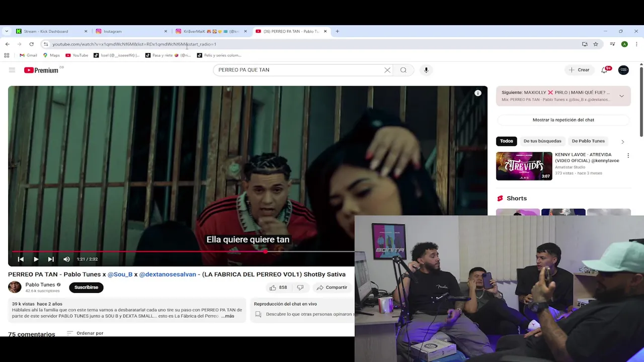
Task: Open the YouTube guide hamburger menu
Action: coord(12,70)
